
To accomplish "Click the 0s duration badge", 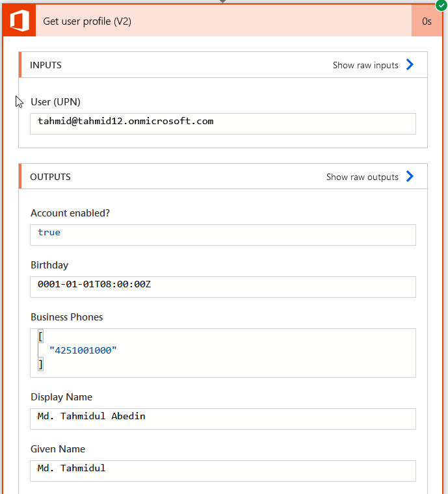I will 427,21.
